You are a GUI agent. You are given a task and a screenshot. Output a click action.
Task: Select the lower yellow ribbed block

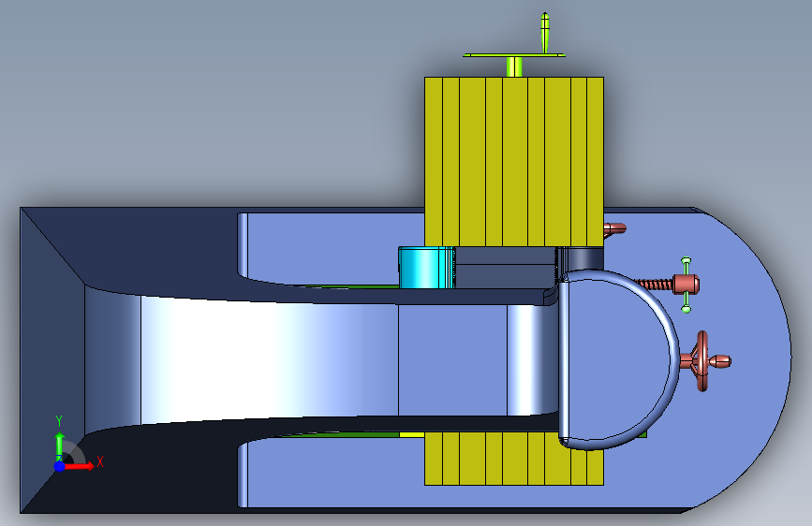[514, 459]
